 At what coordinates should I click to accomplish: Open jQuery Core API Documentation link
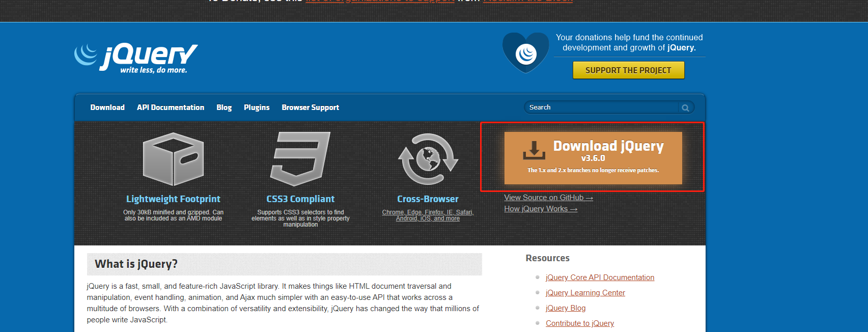point(600,278)
